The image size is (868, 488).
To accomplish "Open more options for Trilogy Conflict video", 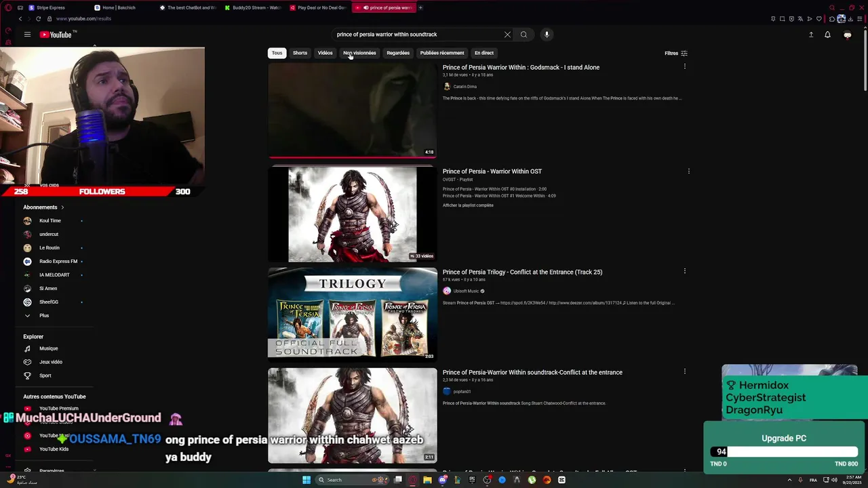I will [x=684, y=271].
